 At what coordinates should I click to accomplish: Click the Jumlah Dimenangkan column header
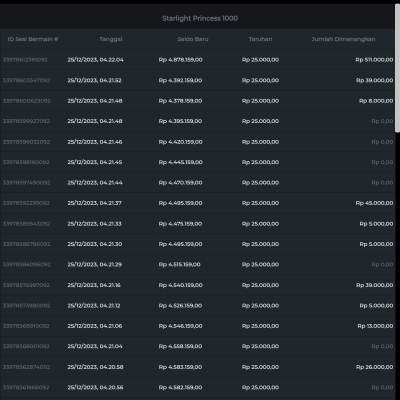click(343, 39)
